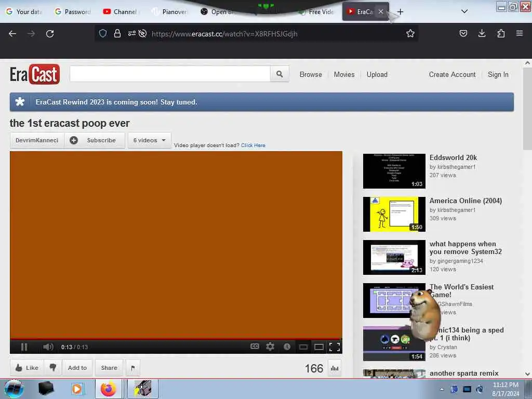This screenshot has height=399, width=532.
Task: Reload the current page
Action: pos(50,34)
